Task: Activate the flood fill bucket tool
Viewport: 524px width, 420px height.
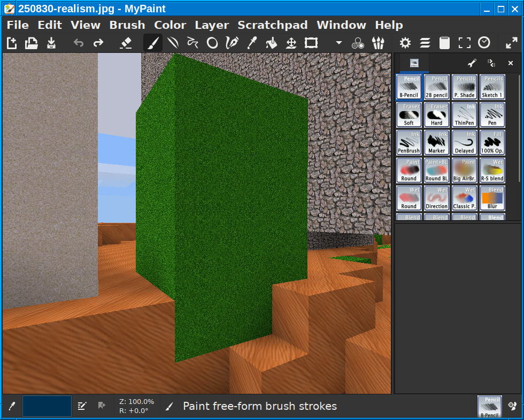Action: coord(272,43)
